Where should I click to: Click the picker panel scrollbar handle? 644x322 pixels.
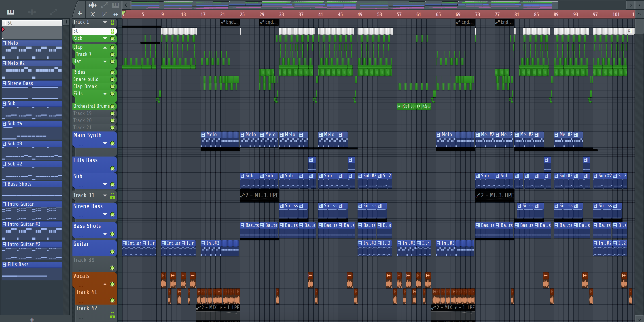coord(66,22)
